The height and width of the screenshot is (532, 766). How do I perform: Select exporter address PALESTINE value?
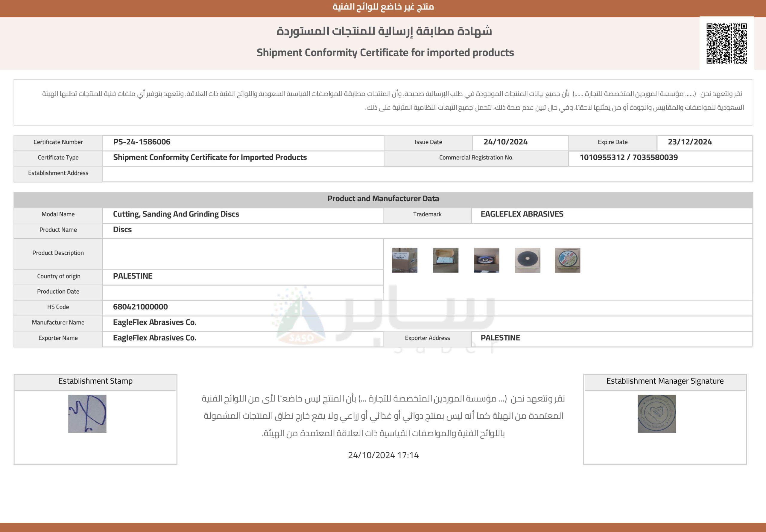click(x=500, y=338)
